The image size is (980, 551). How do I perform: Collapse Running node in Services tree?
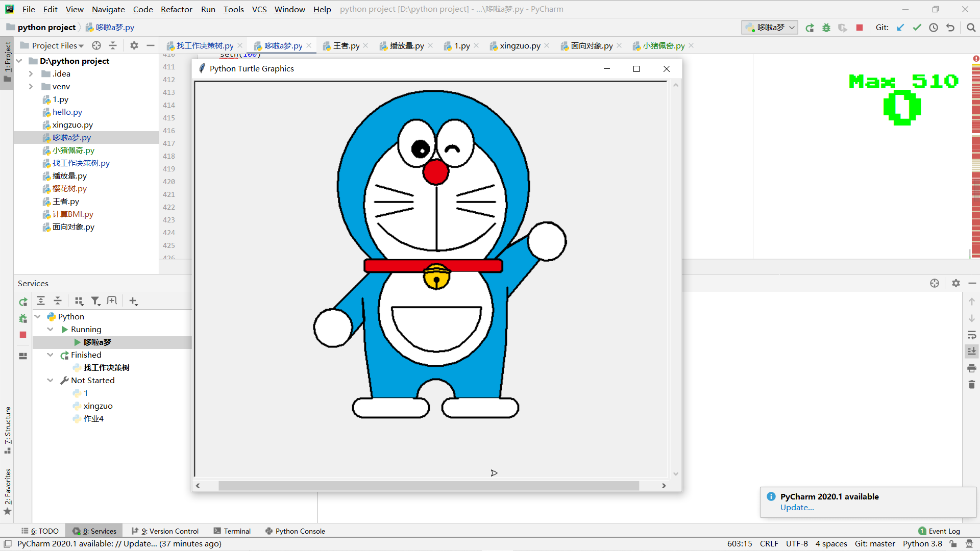point(50,330)
